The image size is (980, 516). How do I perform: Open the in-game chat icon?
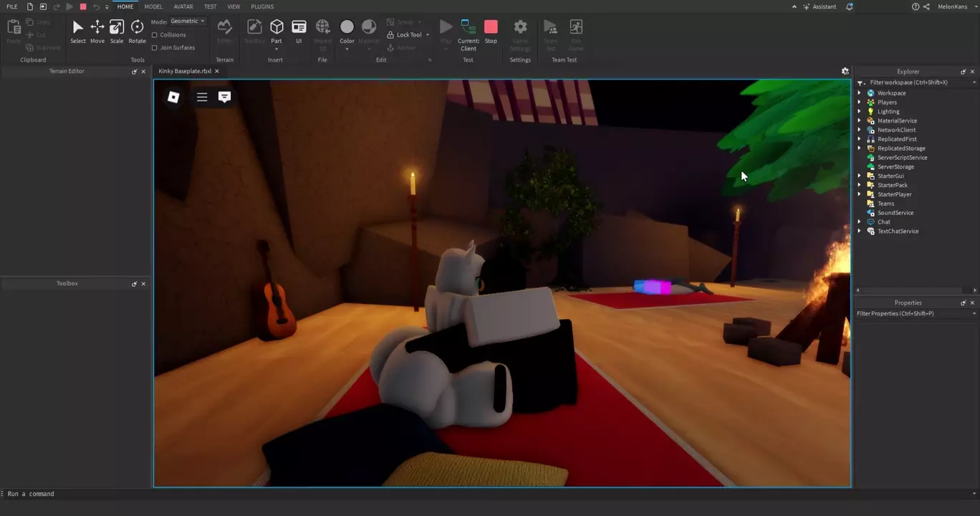[x=224, y=97]
